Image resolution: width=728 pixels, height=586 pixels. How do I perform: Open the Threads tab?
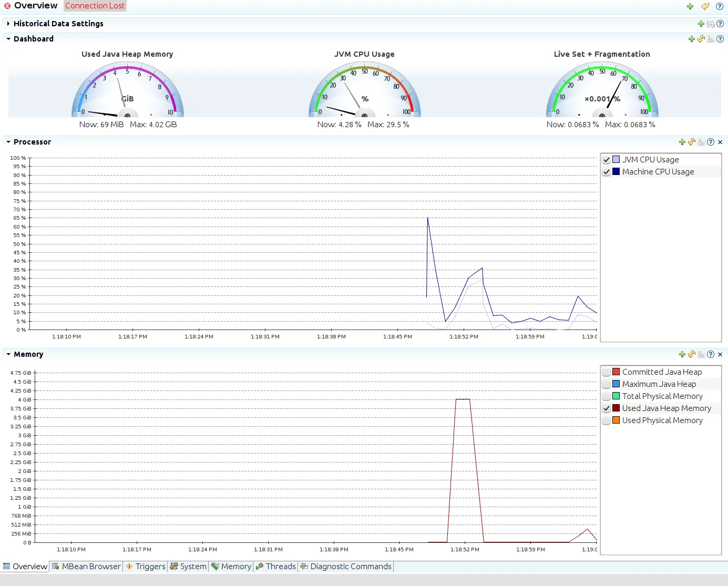tap(275, 567)
